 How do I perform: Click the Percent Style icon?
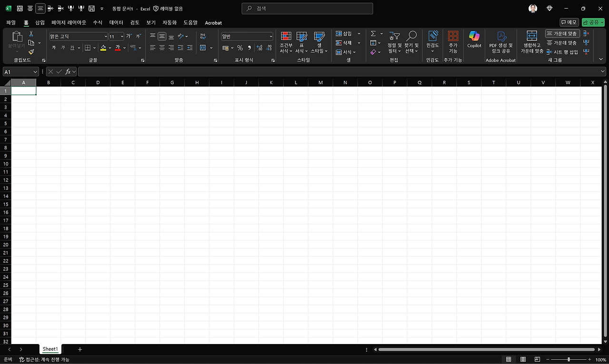pyautogui.click(x=240, y=48)
